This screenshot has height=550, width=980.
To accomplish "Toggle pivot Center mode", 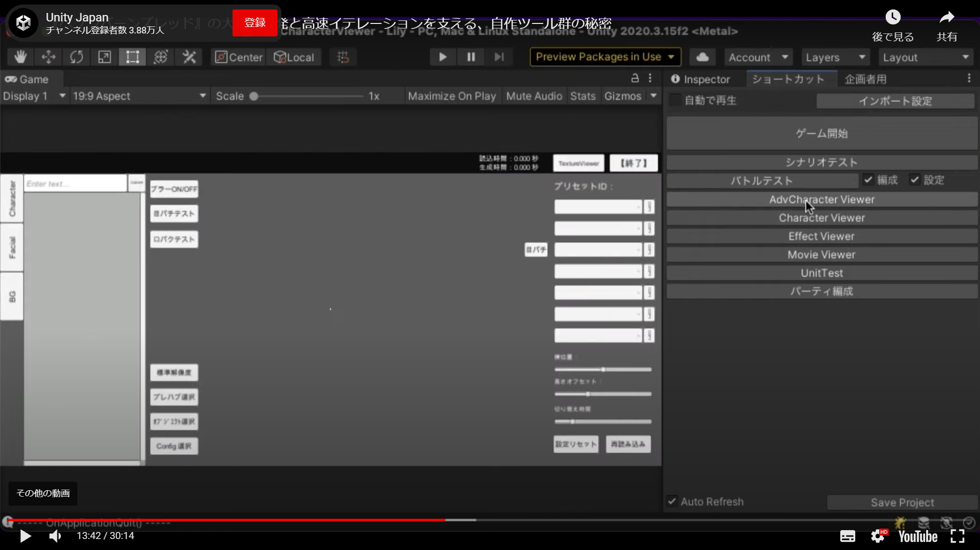I will tap(239, 57).
